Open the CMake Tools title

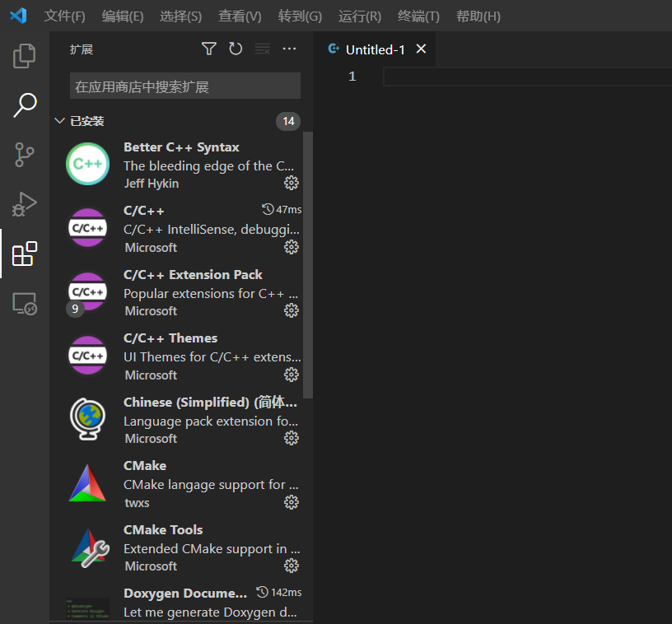(163, 530)
